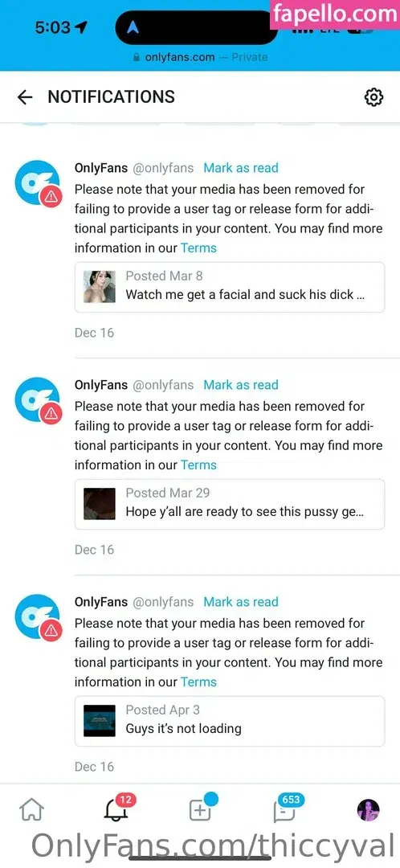Open the 'Guys it's not loading' post
The width and height of the screenshot is (400, 868).
click(x=230, y=721)
